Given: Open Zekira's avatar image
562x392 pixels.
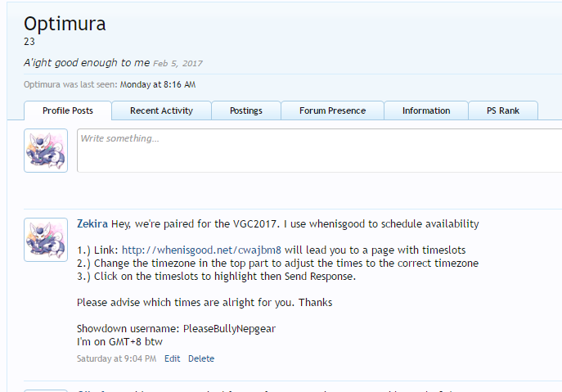Looking at the screenshot, I should click(x=46, y=239).
